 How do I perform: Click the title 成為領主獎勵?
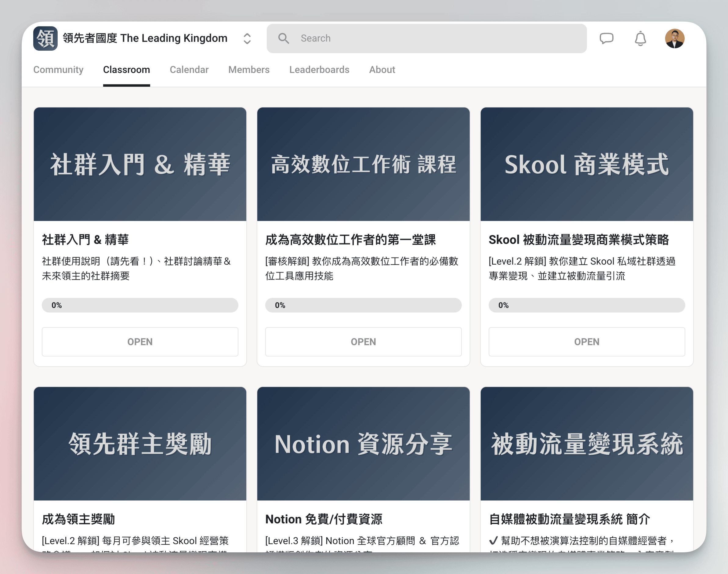(78, 519)
